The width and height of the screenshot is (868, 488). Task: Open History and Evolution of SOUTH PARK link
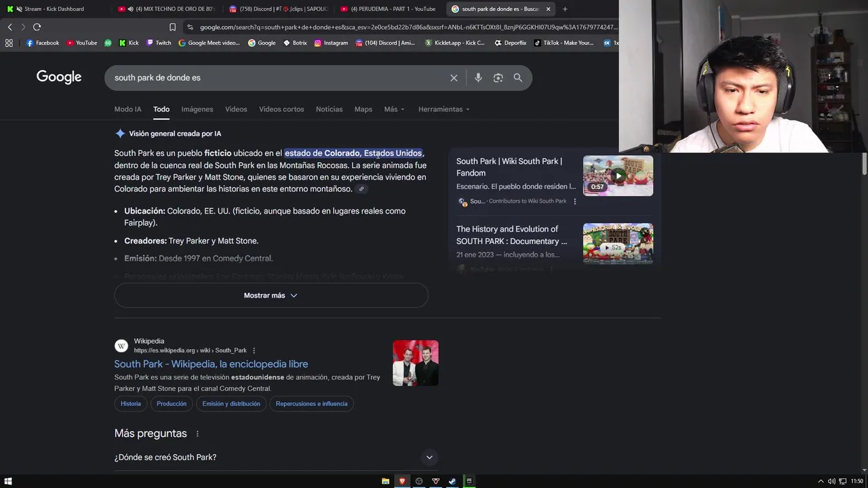511,235
